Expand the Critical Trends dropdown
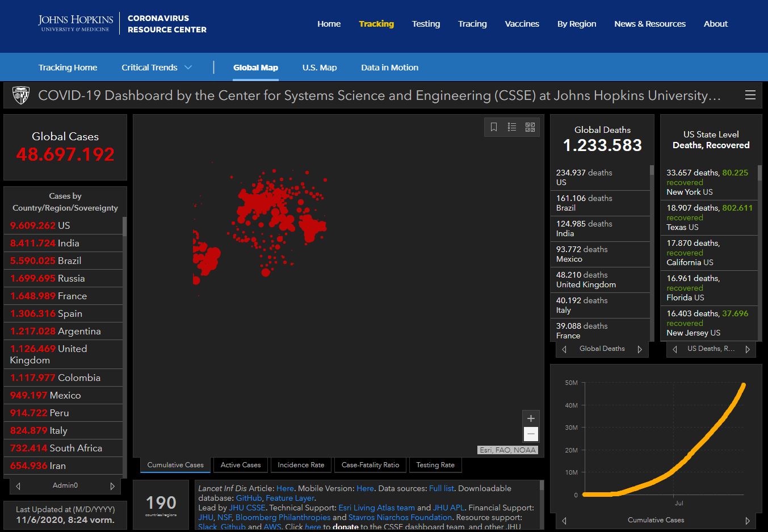The width and height of the screenshot is (768, 532). 157,68
